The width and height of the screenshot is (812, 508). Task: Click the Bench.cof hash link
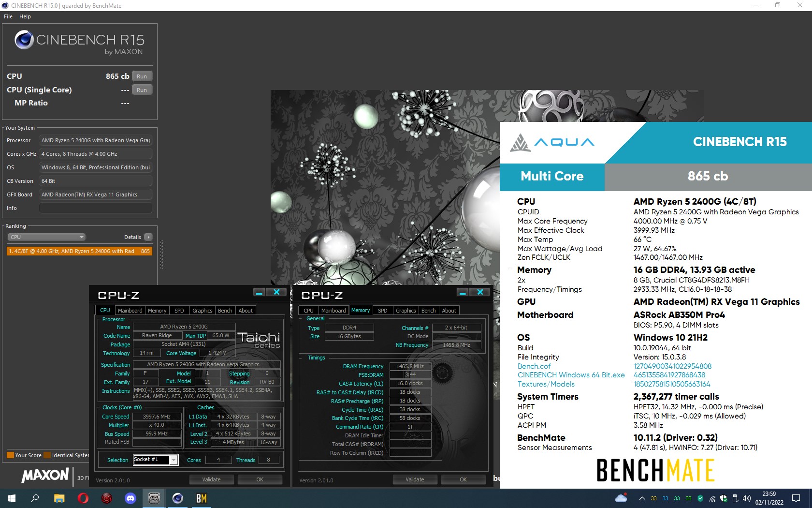click(672, 366)
